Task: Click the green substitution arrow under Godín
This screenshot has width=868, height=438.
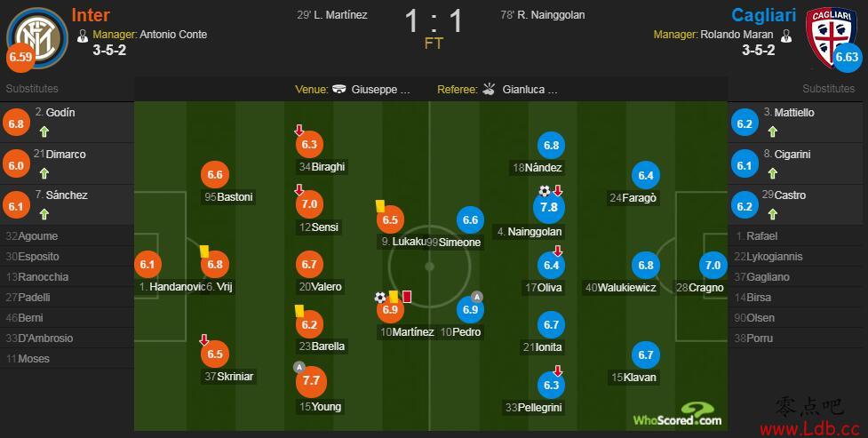Action: 44,131
